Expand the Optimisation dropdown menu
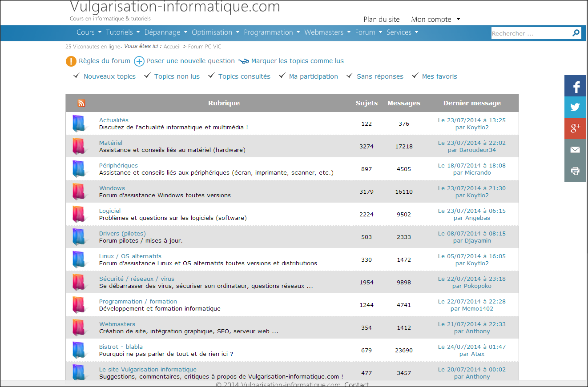Image resolution: width=588 pixels, height=387 pixels. tap(216, 32)
